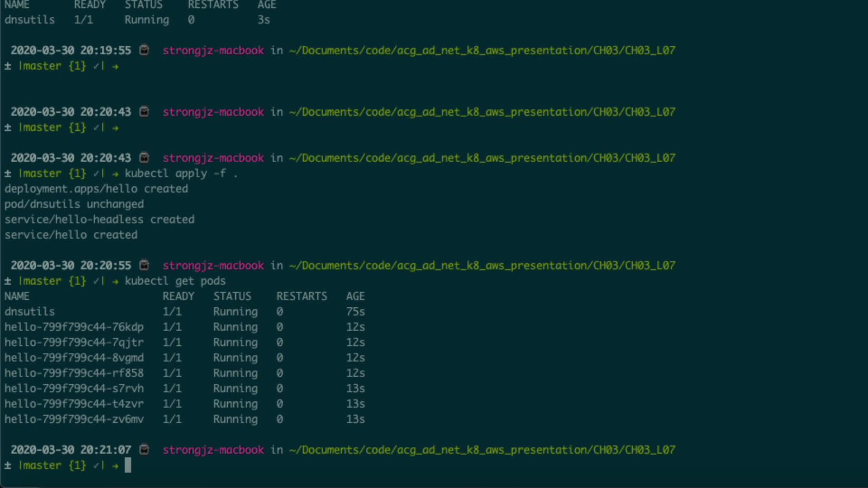868x488 pixels.
Task: Click the prompt arrow before kubectl get pods
Action: (116, 282)
